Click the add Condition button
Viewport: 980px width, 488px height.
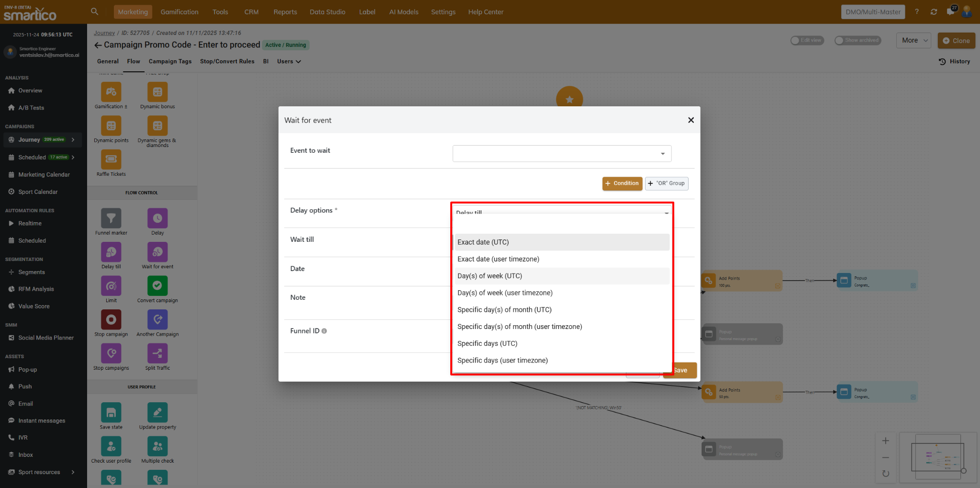click(x=622, y=183)
